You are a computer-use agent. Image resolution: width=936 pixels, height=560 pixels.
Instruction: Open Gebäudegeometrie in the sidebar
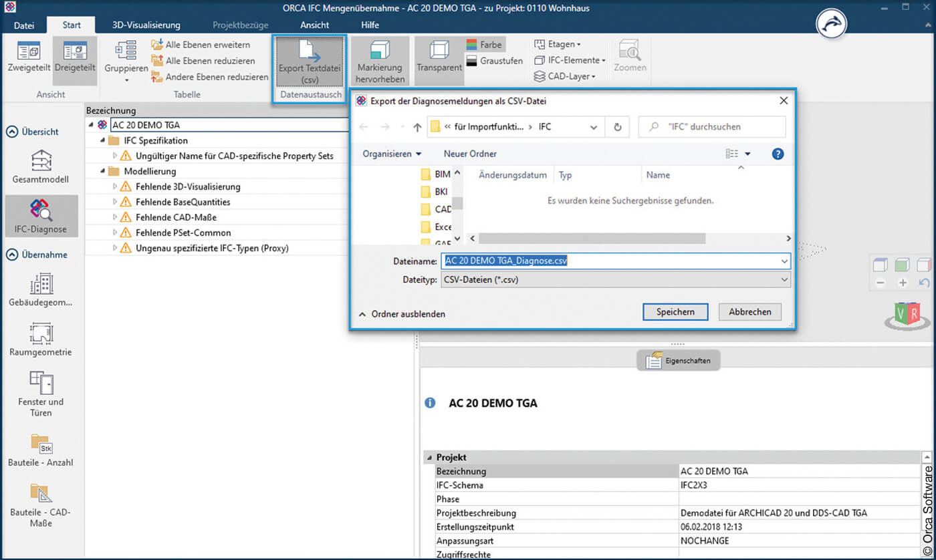[x=41, y=290]
